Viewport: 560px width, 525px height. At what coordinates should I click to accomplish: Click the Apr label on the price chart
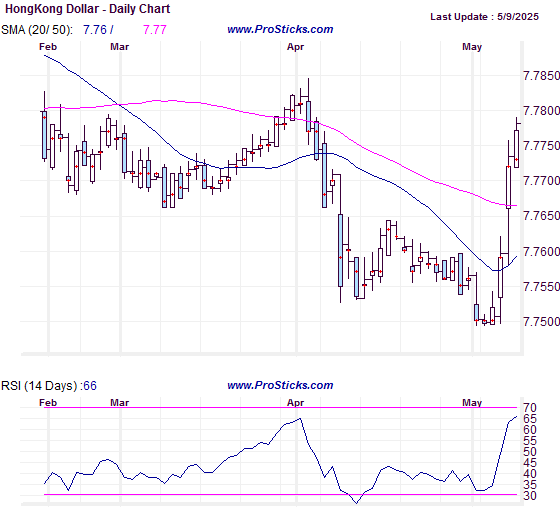click(x=295, y=47)
